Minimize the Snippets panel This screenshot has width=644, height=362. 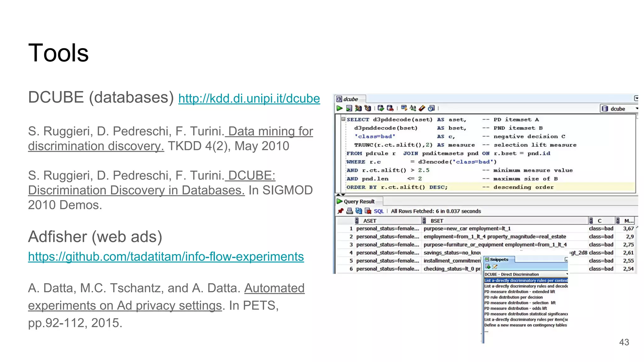point(566,260)
